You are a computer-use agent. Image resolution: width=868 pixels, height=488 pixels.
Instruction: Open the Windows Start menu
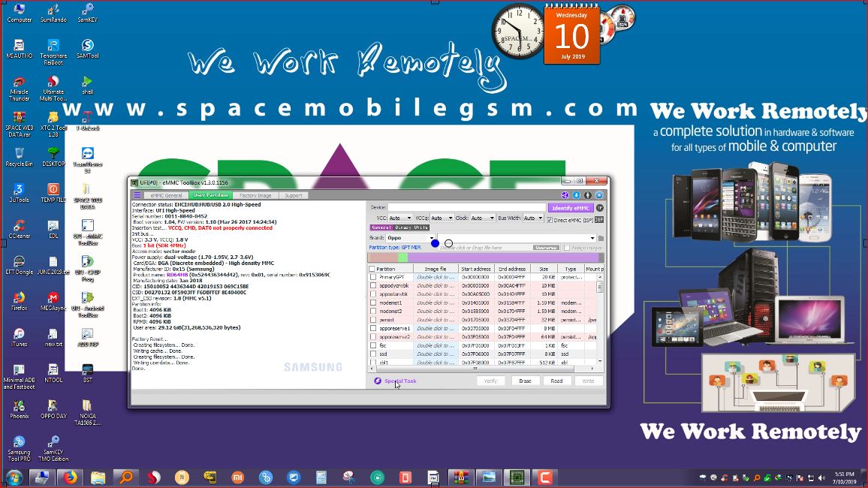click(x=14, y=477)
